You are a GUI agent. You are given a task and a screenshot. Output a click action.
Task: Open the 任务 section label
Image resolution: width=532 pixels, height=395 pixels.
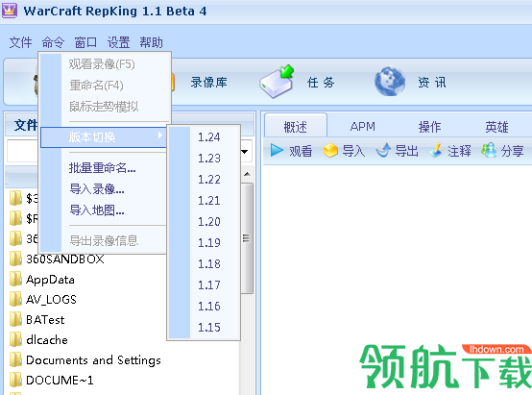[x=321, y=83]
